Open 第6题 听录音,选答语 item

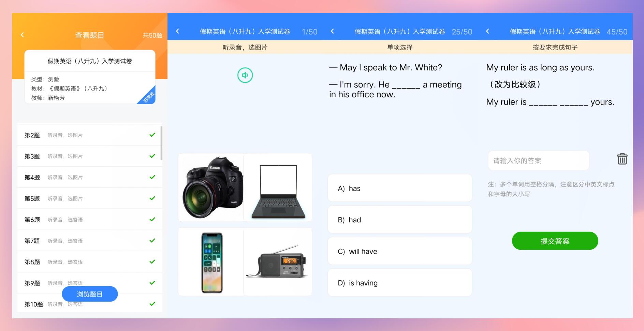coord(89,219)
